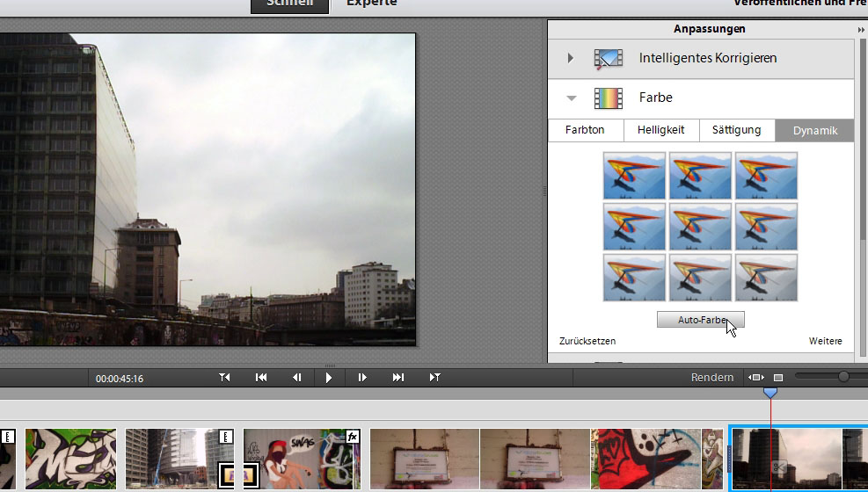Viewport: 868px width, 492px height.
Task: Adjust the timeline zoom slider handle
Action: point(843,376)
